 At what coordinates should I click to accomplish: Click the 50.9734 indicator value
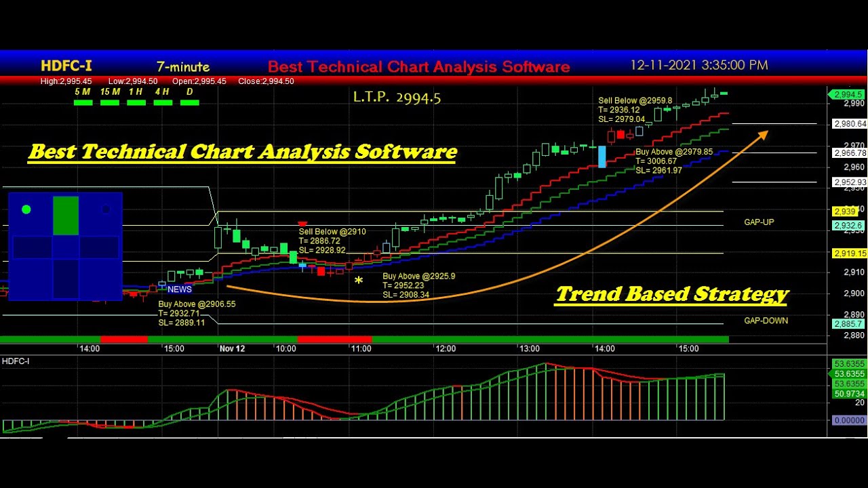(x=849, y=394)
